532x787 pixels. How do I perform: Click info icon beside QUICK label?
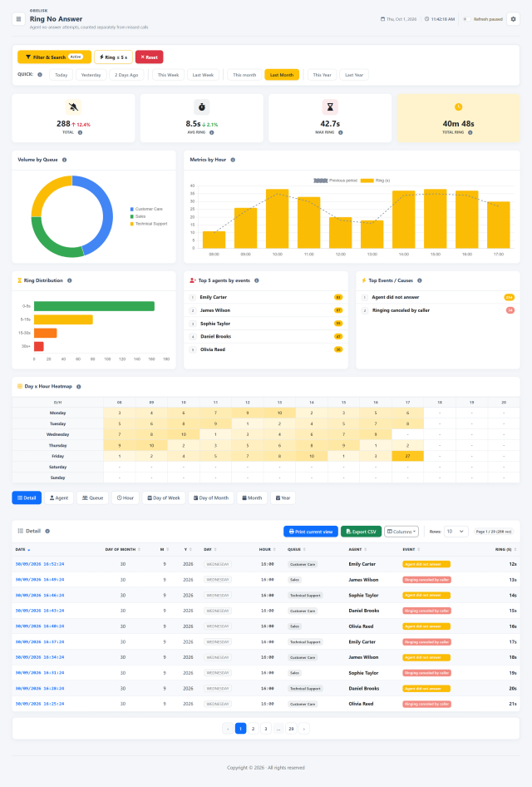pos(40,75)
